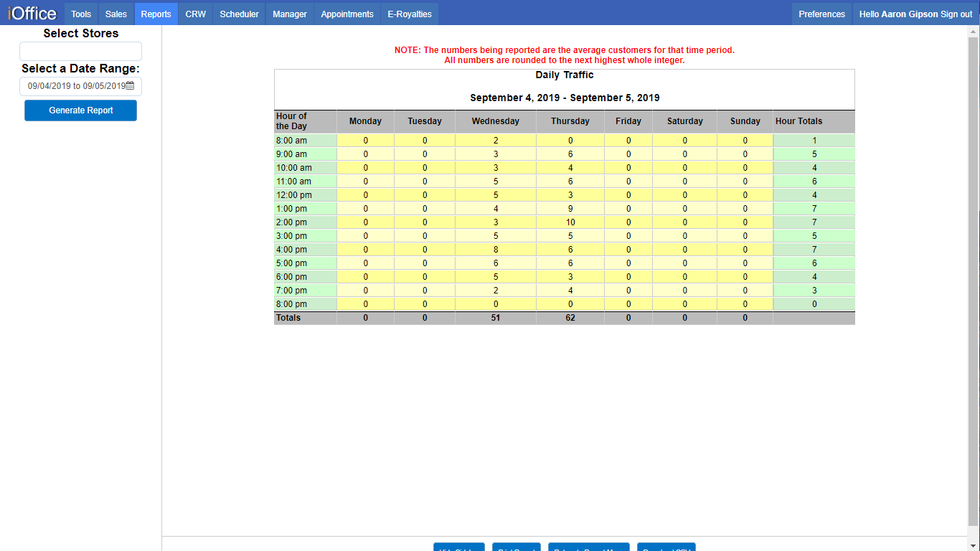Click Thursday value 10 in 2:00 pm row

(x=570, y=222)
